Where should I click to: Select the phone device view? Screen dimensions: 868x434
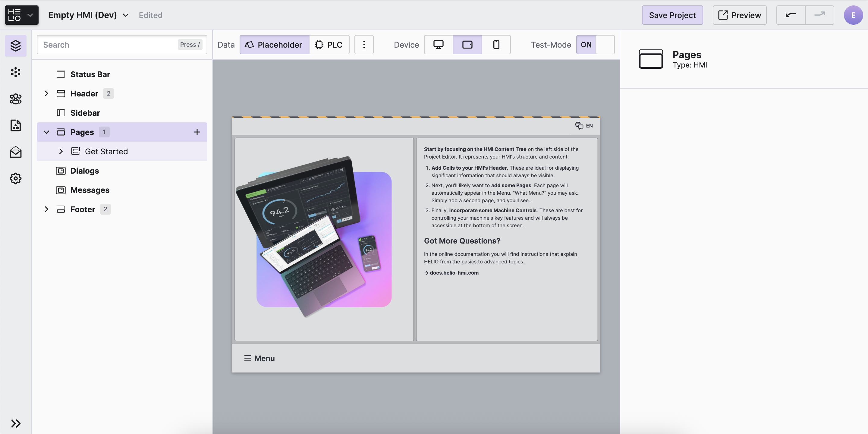496,45
